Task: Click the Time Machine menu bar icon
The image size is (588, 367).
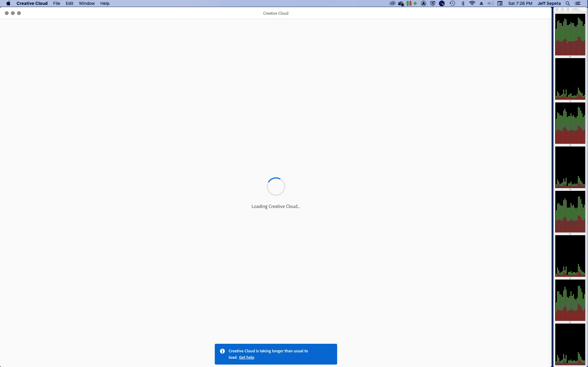Action: pos(452,3)
